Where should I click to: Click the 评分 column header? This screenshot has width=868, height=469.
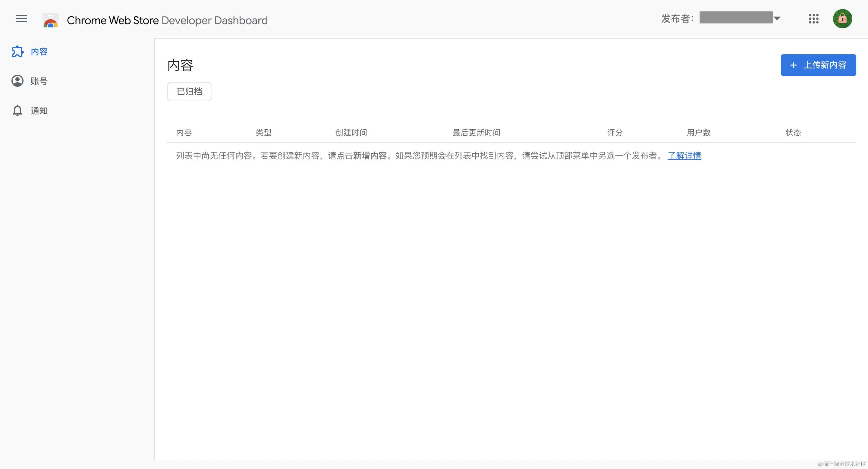point(615,133)
